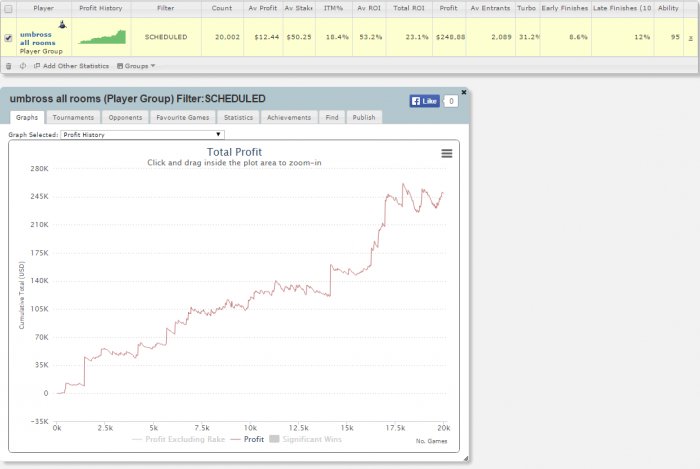Open the Graph Selected dropdown
Viewport: 700px width, 469px height.
point(142,134)
